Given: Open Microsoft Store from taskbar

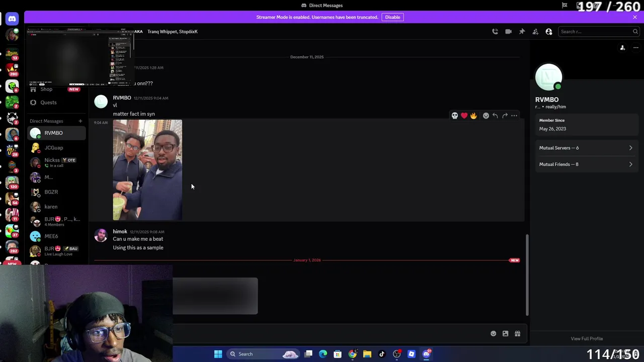Looking at the screenshot, I should tap(338, 354).
